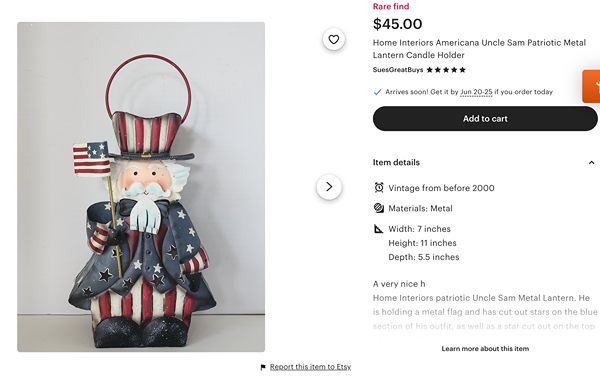Screen dimensions: 600x382
Task: Click the vintage clock icon
Action: tap(379, 188)
